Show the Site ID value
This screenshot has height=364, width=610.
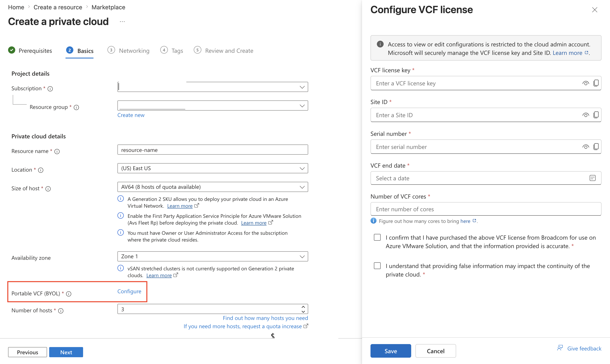click(586, 115)
